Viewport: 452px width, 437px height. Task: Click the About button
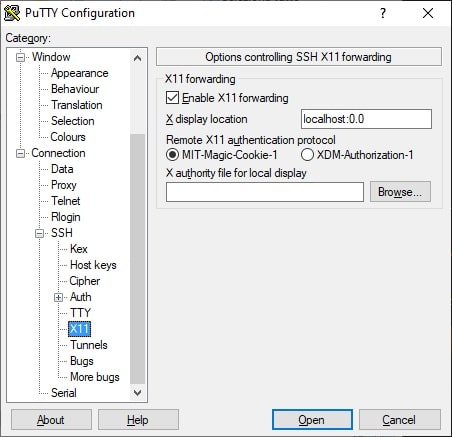pos(51,420)
